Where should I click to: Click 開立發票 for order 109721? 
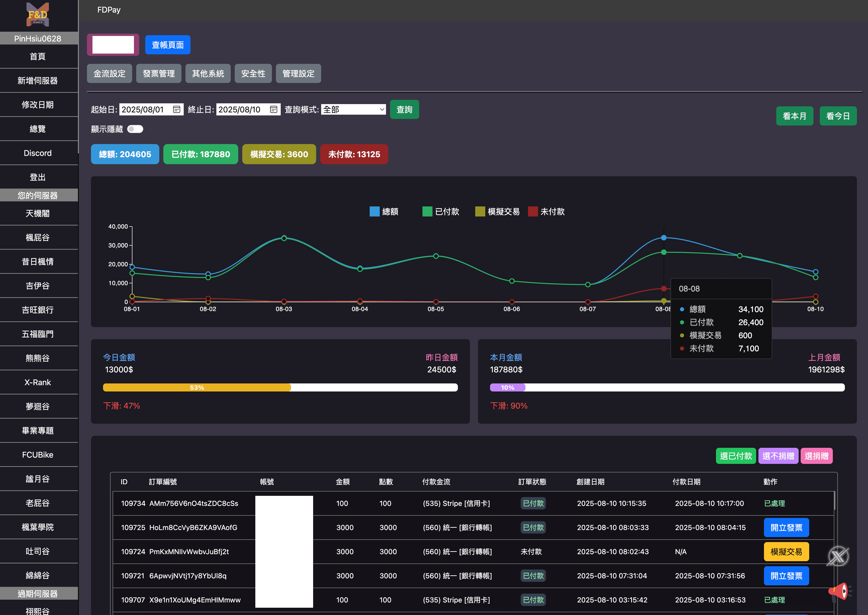(786, 576)
